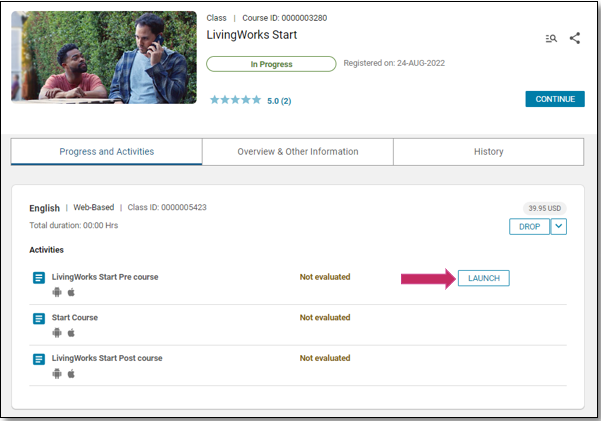Click the CONTINUE button
Screen dimensions: 601x421
click(555, 99)
